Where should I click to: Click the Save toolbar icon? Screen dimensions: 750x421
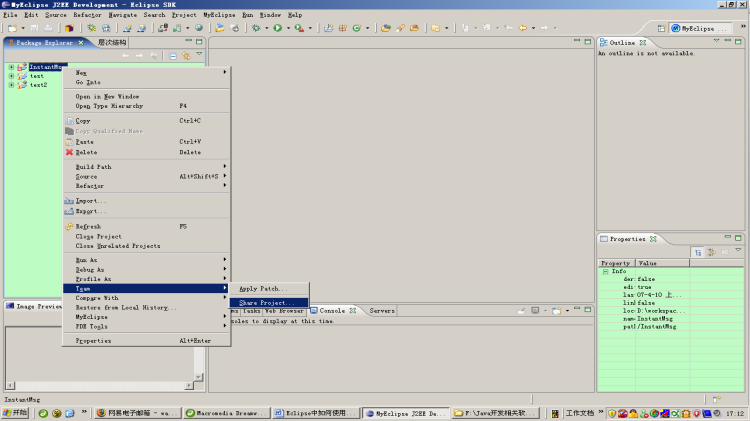pos(34,28)
